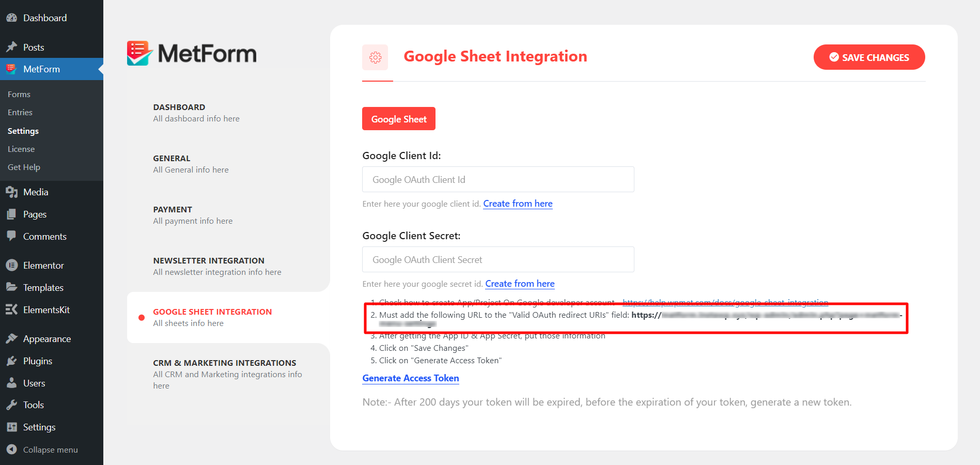This screenshot has width=980, height=465.
Task: Click the Posts pushpin icon
Action: click(x=11, y=47)
